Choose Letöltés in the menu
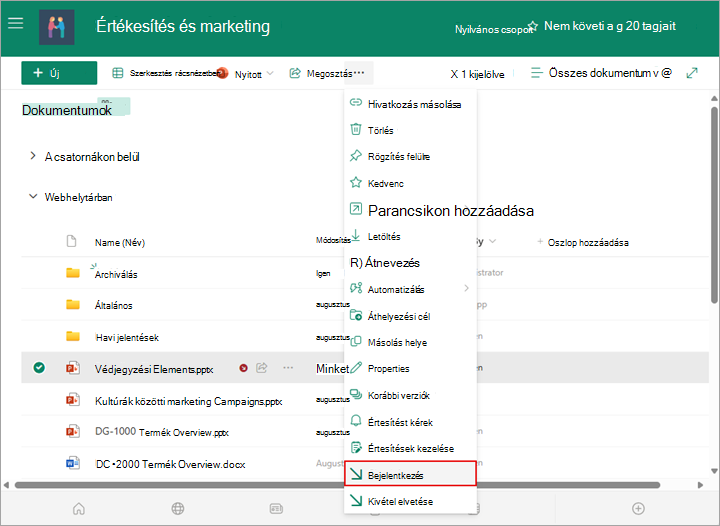720x526 pixels. point(410,237)
